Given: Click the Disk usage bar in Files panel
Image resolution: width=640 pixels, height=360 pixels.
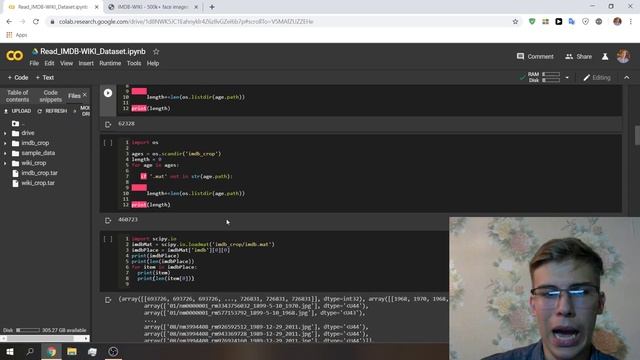Looking at the screenshot, I should (28, 330).
